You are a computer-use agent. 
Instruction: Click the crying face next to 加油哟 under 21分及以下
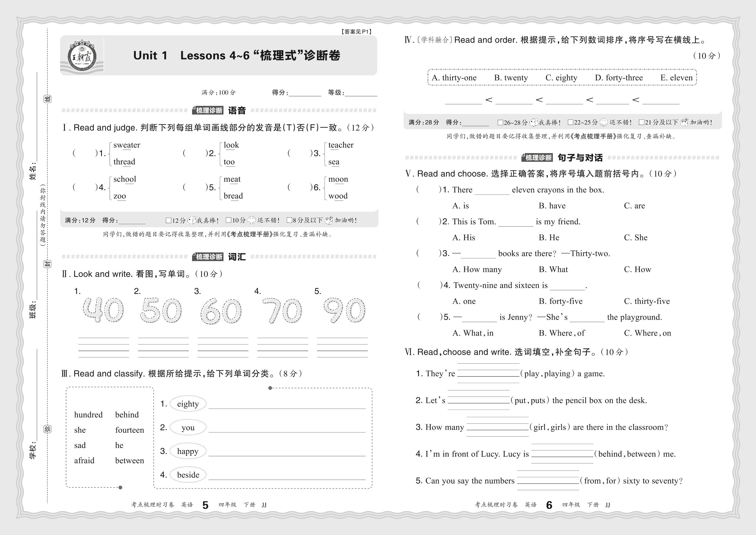coord(684,122)
